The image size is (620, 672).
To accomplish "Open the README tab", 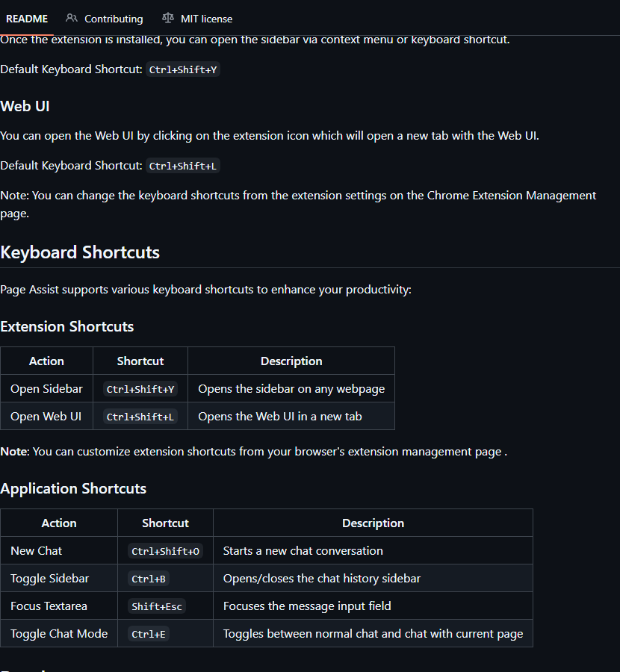I will [27, 19].
